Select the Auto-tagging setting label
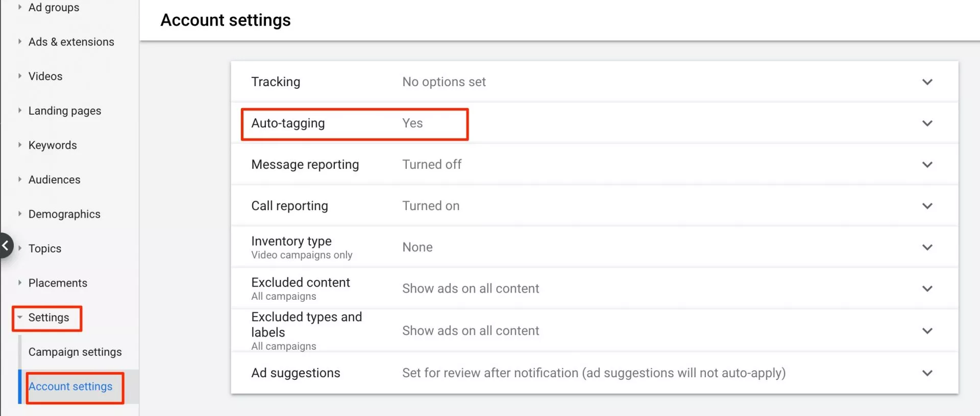The width and height of the screenshot is (980, 416). pyautogui.click(x=288, y=123)
